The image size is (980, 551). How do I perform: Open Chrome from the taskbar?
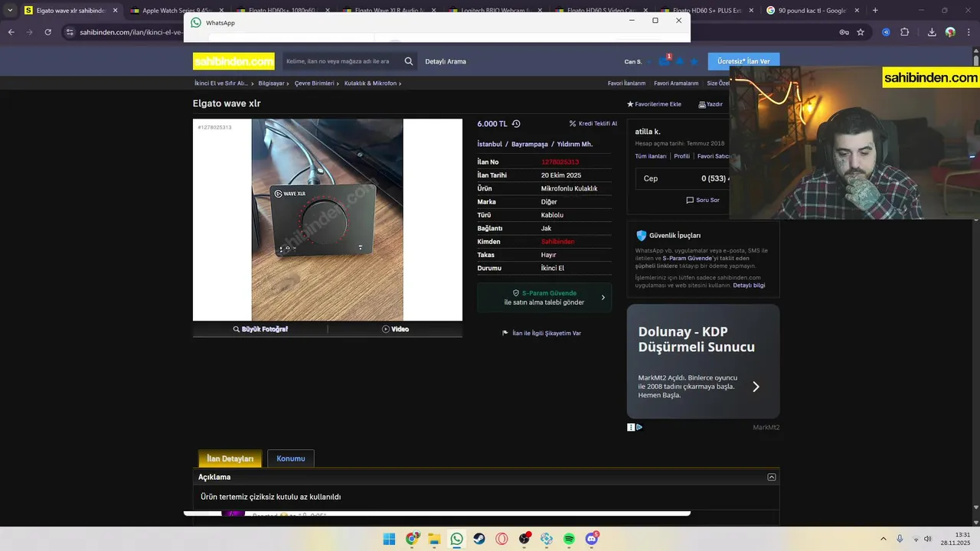coord(412,539)
